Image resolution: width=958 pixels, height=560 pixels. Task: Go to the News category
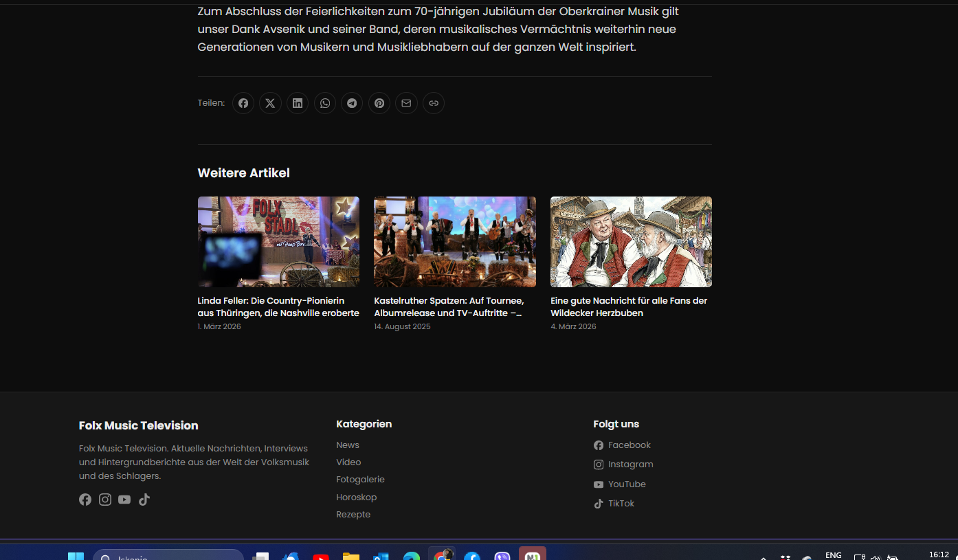coord(348,445)
